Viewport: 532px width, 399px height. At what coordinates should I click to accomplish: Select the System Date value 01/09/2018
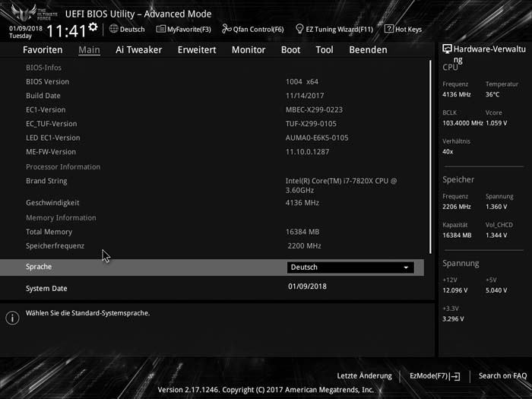tap(307, 287)
